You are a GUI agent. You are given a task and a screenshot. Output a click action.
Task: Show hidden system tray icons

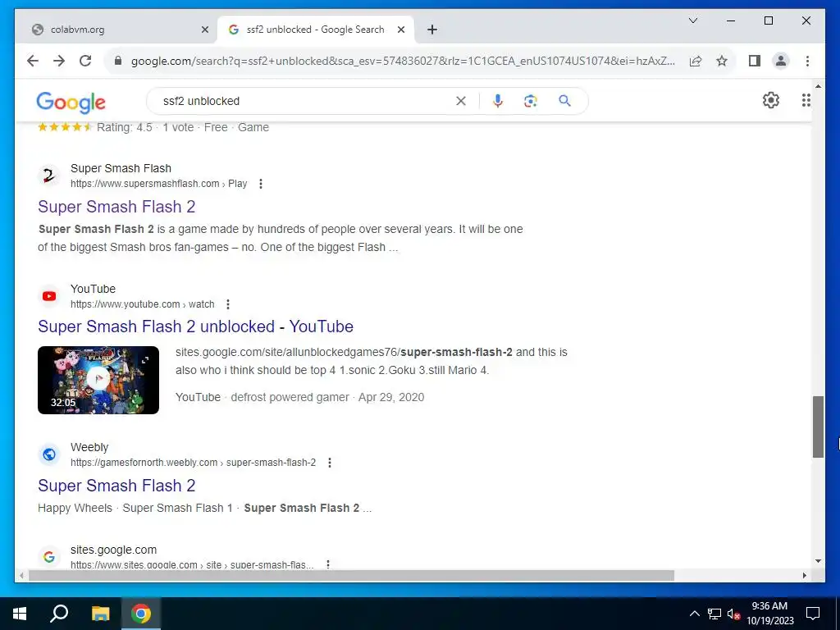[x=694, y=614]
